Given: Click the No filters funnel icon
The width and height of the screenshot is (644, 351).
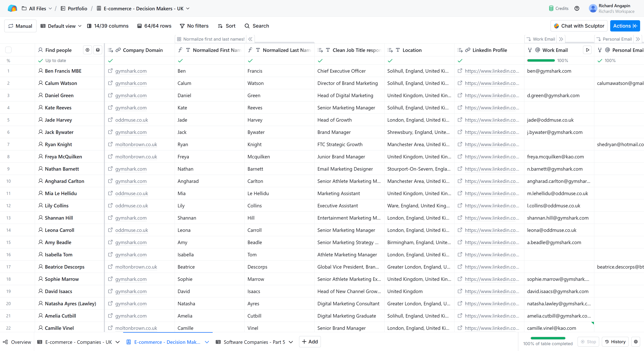Looking at the screenshot, I should pyautogui.click(x=182, y=26).
